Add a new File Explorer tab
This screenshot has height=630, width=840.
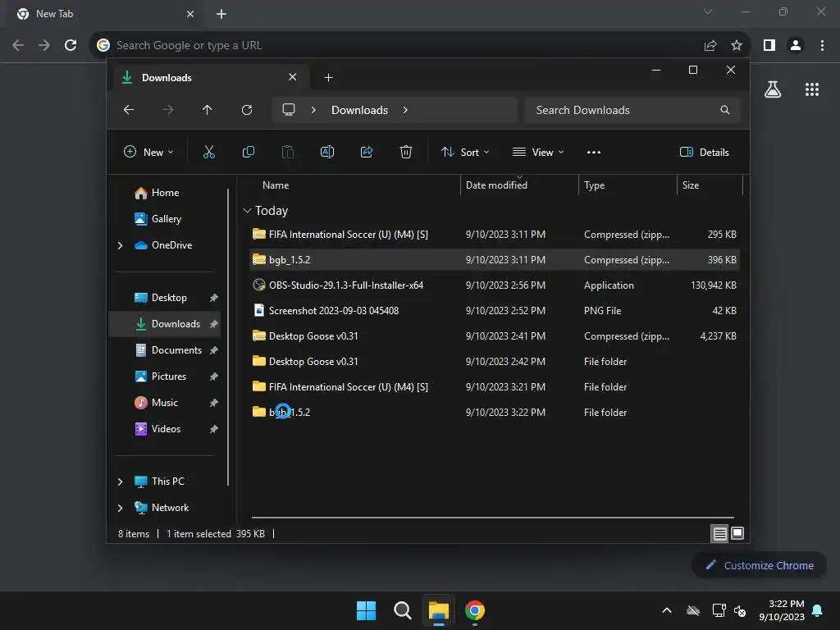pyautogui.click(x=328, y=78)
